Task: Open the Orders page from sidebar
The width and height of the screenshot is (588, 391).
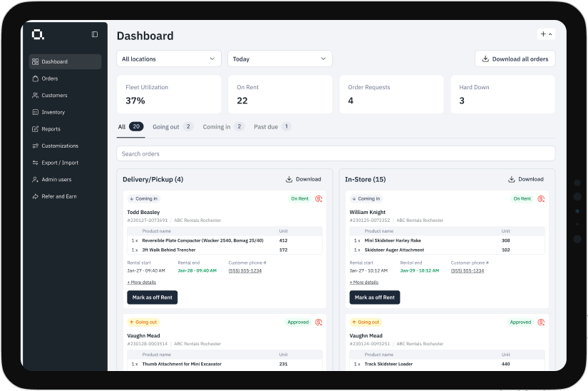Action: (49, 78)
